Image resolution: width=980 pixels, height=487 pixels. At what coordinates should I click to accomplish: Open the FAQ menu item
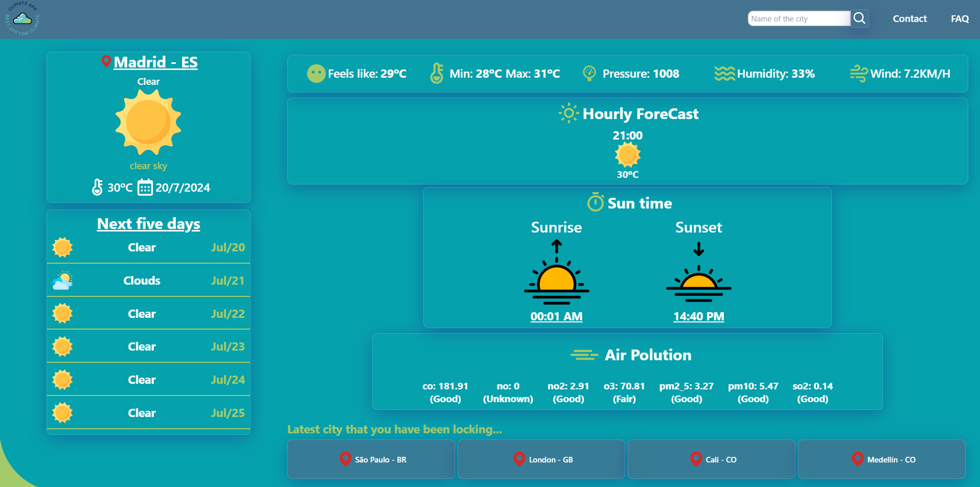959,18
